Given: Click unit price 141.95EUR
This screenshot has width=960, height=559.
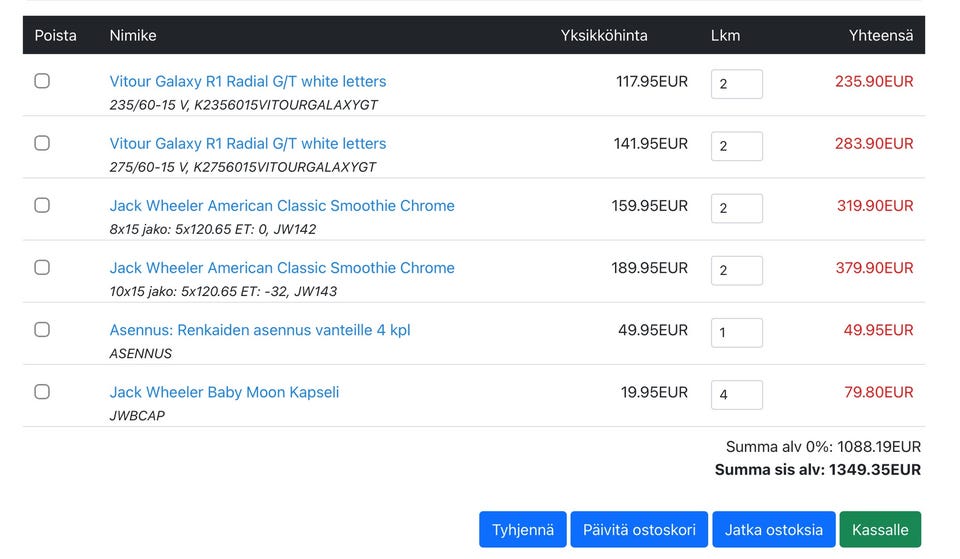Looking at the screenshot, I should click(x=651, y=144).
